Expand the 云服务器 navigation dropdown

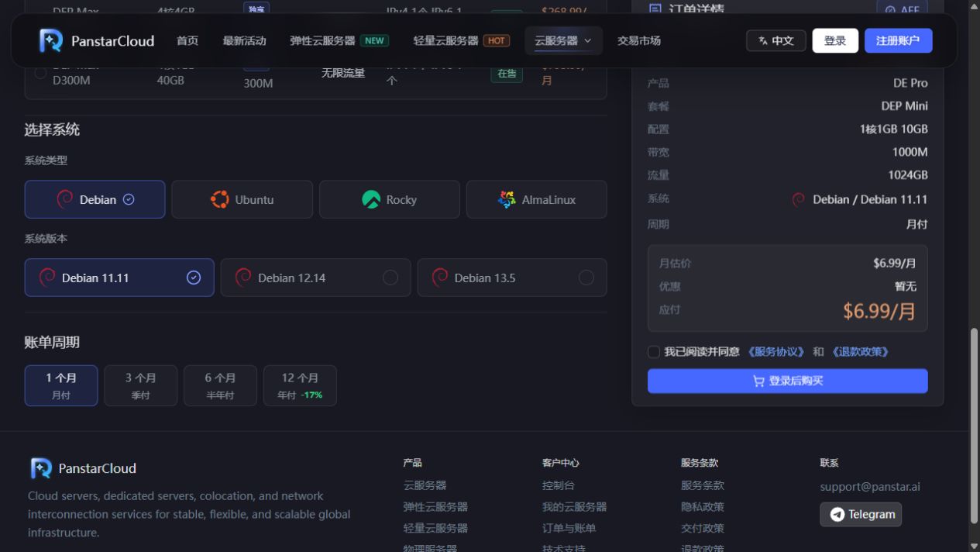coord(563,40)
